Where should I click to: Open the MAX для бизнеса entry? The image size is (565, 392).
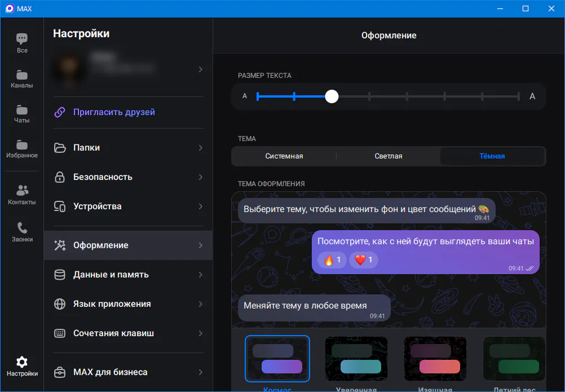click(x=128, y=372)
